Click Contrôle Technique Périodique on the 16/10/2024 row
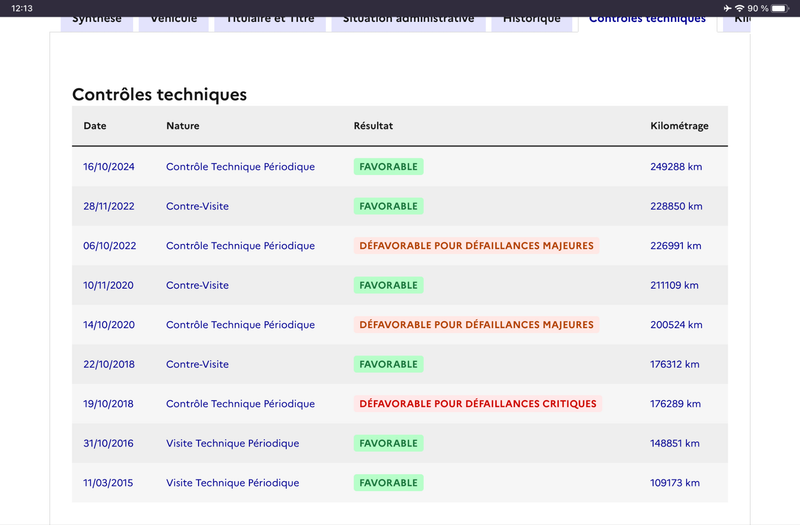The height and width of the screenshot is (525, 800). click(x=240, y=167)
